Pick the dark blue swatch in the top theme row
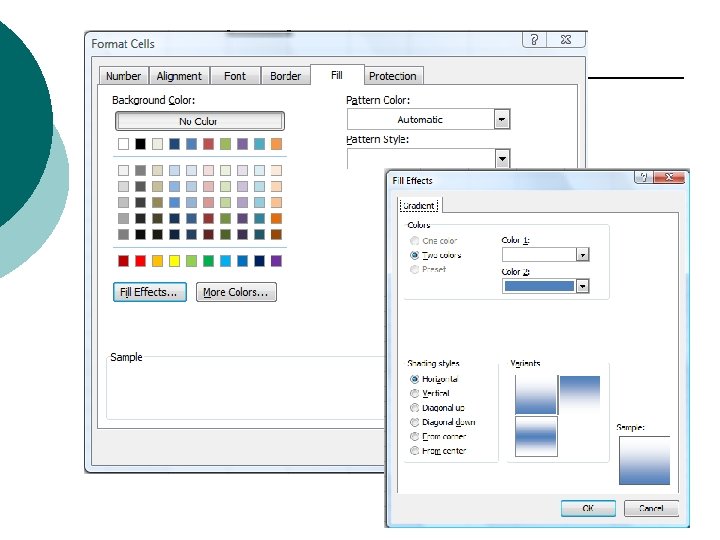Viewport: 720px width, 540px height. (x=174, y=144)
